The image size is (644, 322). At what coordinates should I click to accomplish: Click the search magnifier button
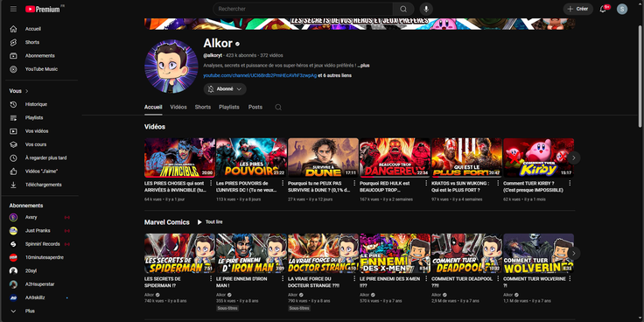(x=403, y=9)
